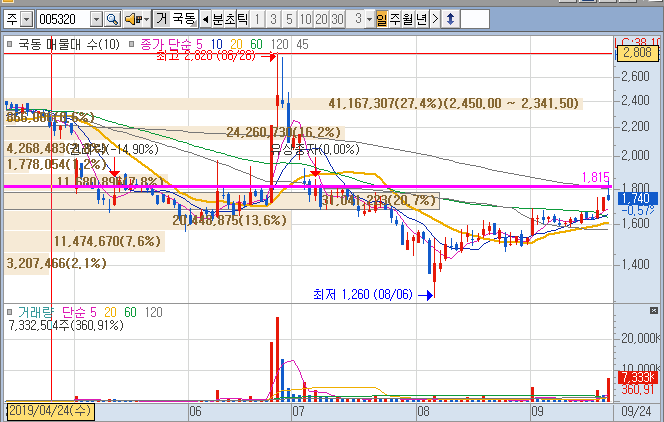Screen dimensions: 664x422
Task: Click the stock code field 005320
Action: click(64, 19)
